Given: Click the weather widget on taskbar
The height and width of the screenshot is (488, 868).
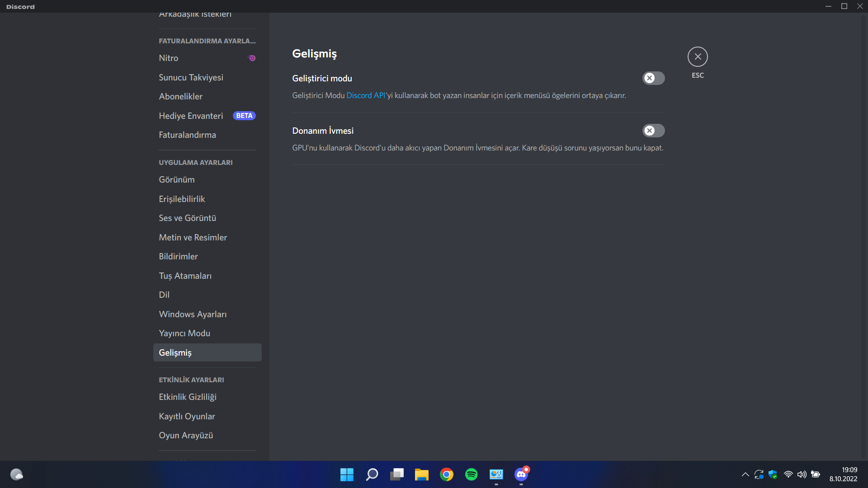Looking at the screenshot, I should tap(17, 474).
